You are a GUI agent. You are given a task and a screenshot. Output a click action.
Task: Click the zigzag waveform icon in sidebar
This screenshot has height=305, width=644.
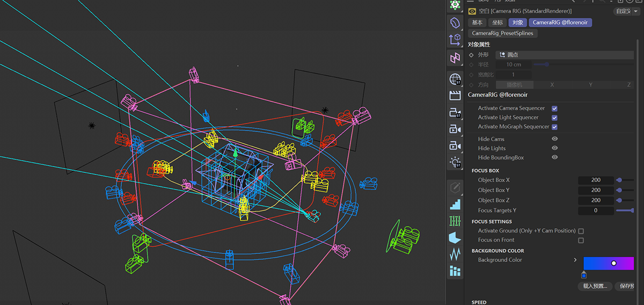point(455,253)
